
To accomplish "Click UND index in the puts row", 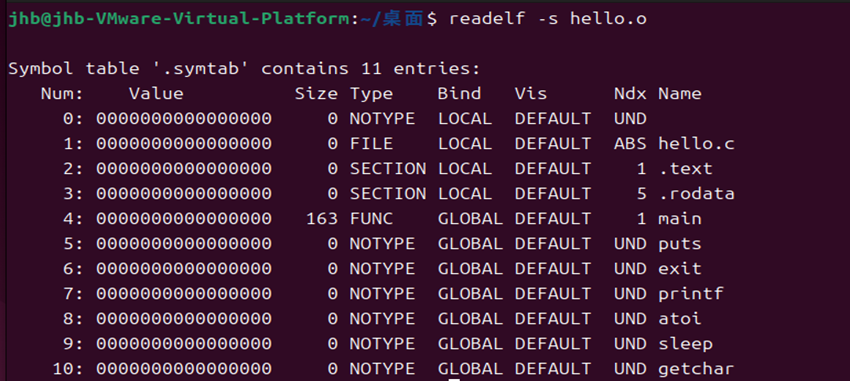I will point(630,243).
